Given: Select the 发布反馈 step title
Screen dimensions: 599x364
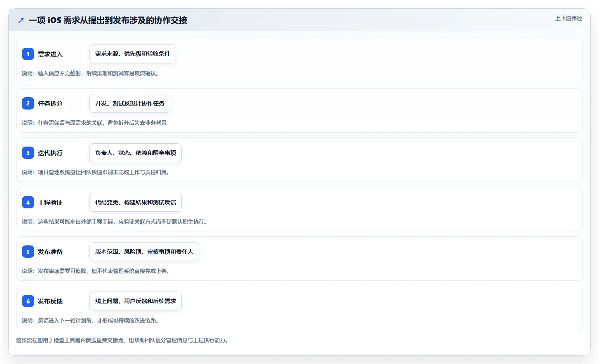Looking at the screenshot, I should (x=50, y=301).
